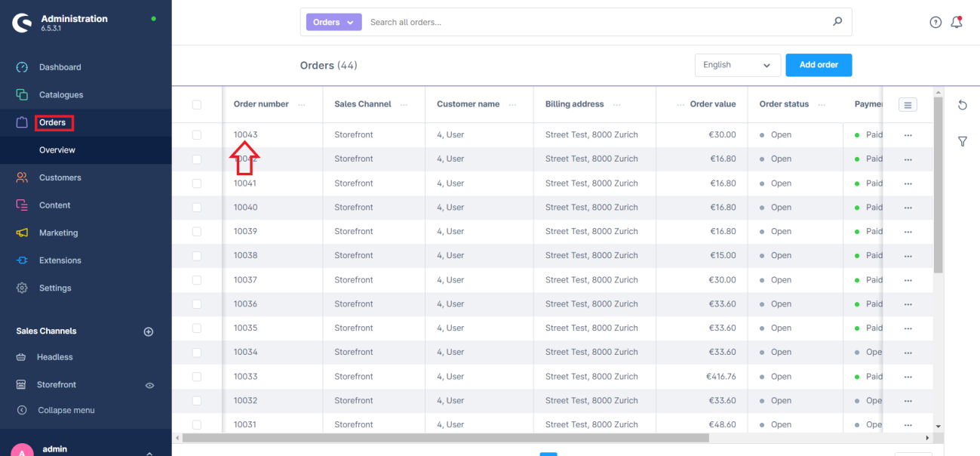Screen dimensions: 980x456
Task: Add a sales channel with plus icon
Action: 149,331
